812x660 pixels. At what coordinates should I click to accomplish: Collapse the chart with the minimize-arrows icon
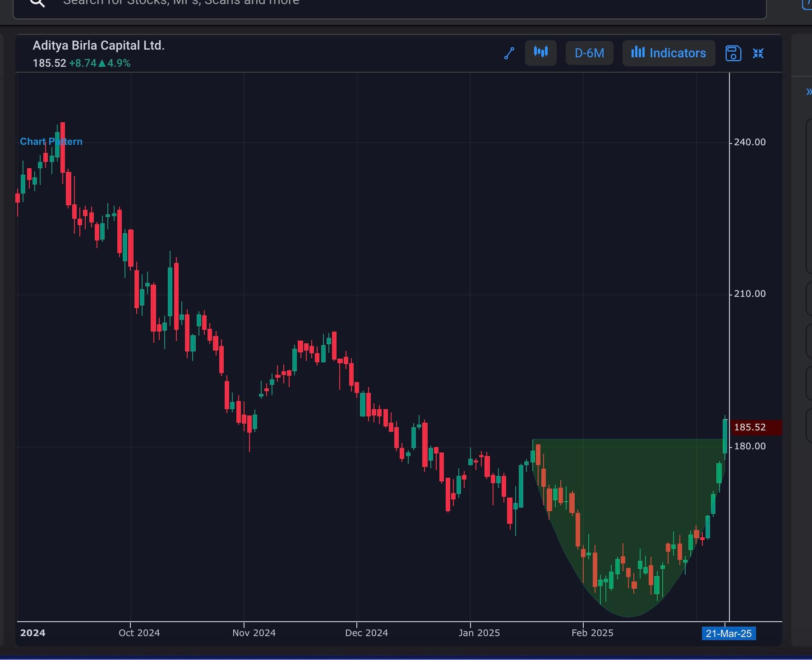[758, 53]
